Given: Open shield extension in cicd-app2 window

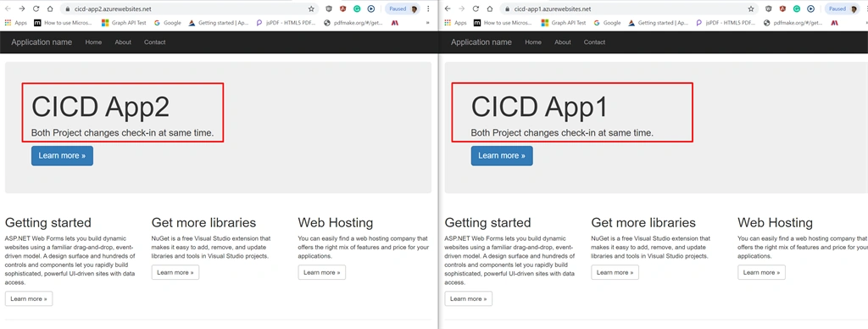Looking at the screenshot, I should tap(329, 8).
